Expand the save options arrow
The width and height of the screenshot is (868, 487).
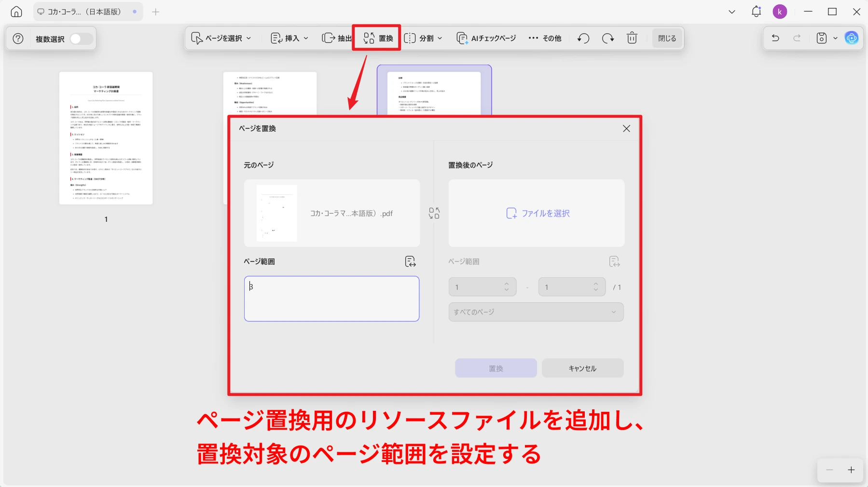coord(835,38)
